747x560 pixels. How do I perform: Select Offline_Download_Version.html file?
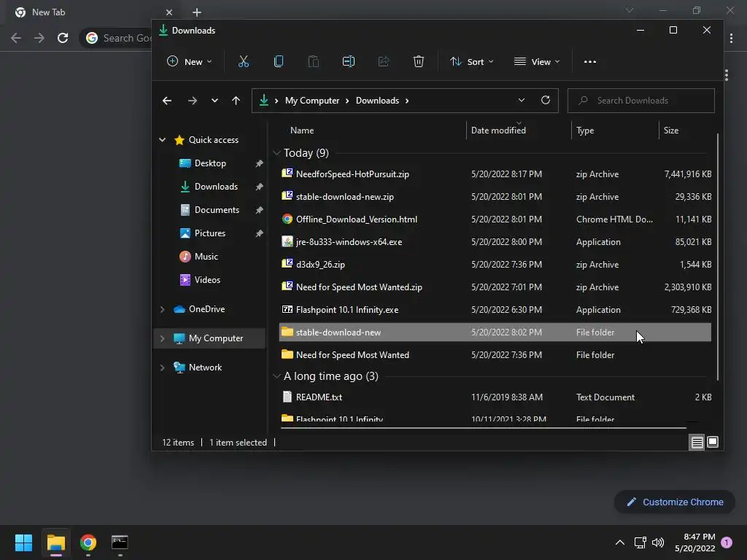495,219
